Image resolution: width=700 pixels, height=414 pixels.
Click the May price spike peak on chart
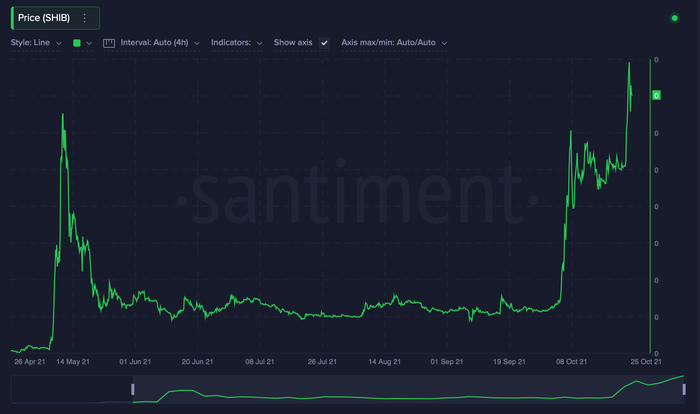[x=63, y=115]
